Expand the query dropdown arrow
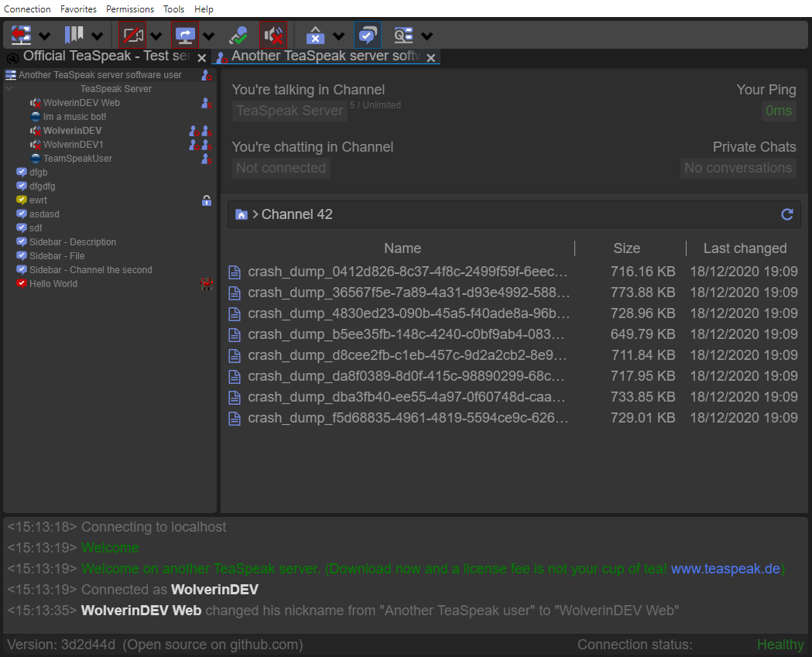Viewport: 812px width, 657px height. (427, 36)
